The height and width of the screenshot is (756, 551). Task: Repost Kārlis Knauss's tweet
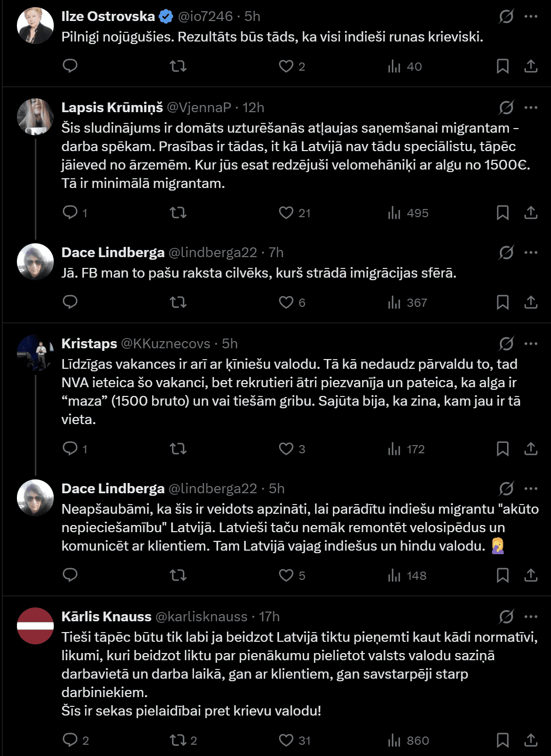click(178, 740)
